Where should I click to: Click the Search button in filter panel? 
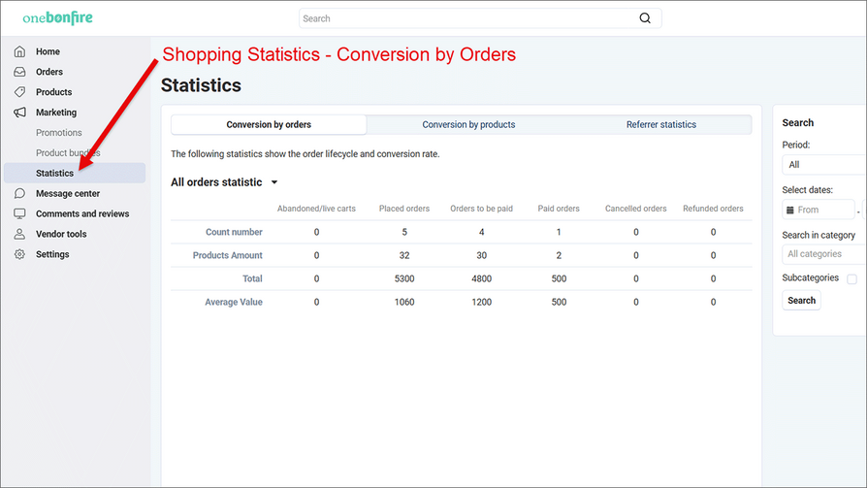click(801, 301)
